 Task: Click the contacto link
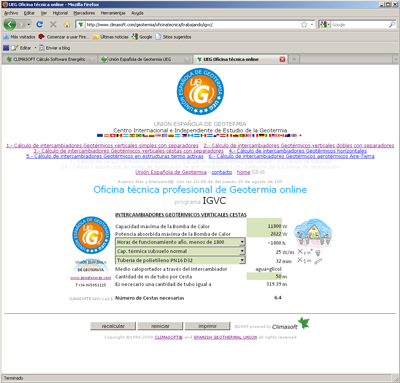[x=222, y=172]
